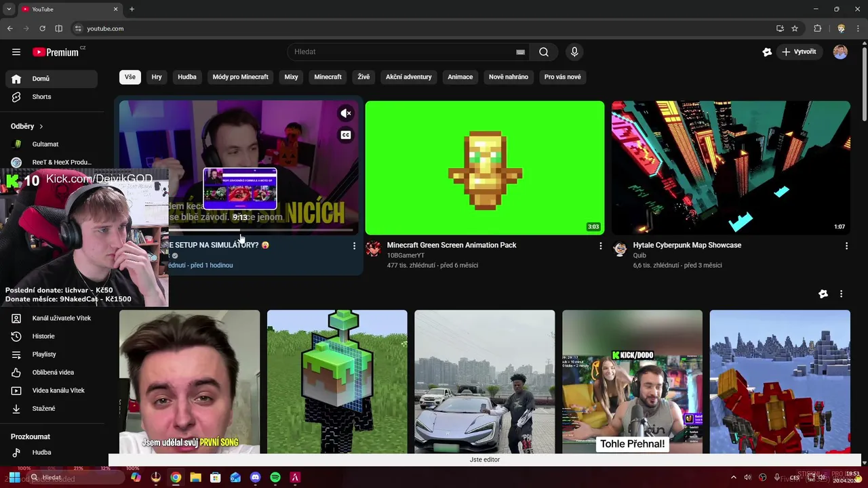Viewport: 868px width, 488px height.
Task: Open the PRVNÍ SONG short
Action: point(190,382)
